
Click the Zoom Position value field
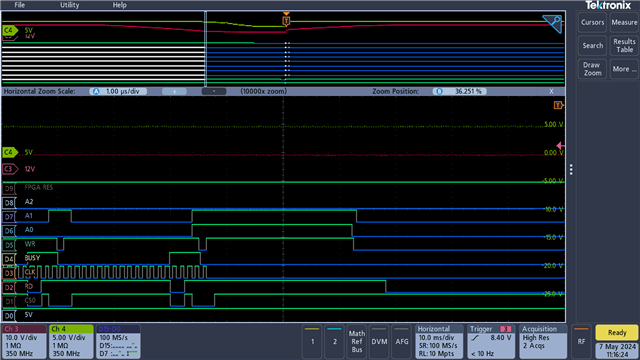tap(460, 91)
